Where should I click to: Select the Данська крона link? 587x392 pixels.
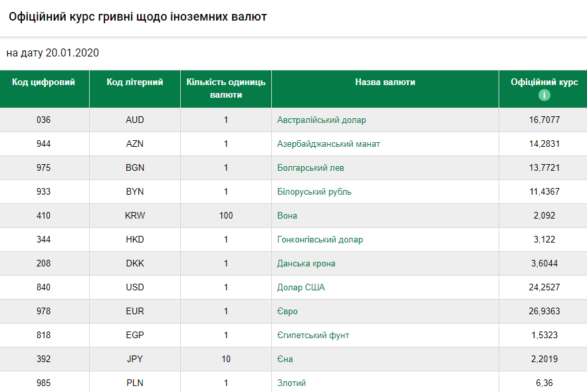306,264
